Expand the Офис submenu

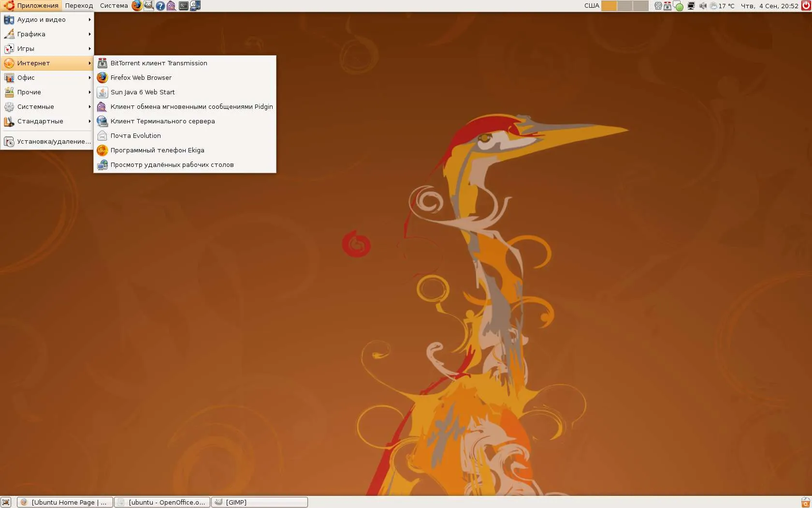point(47,77)
